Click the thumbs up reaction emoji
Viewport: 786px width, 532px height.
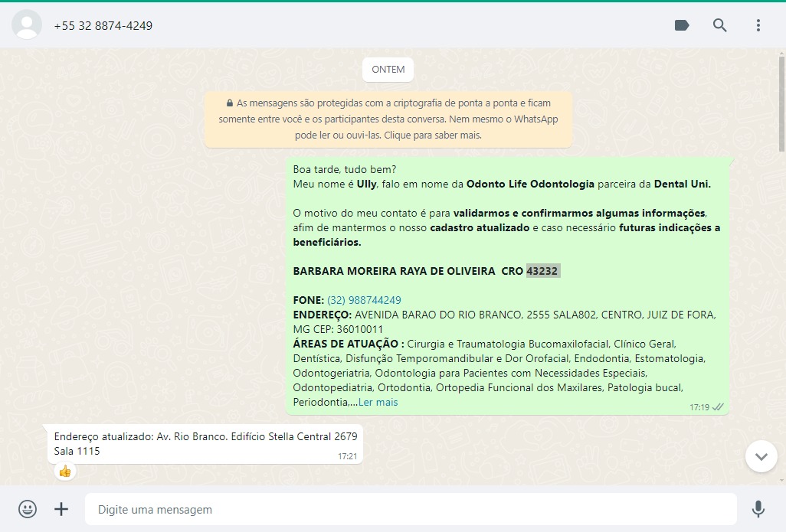[65, 472]
